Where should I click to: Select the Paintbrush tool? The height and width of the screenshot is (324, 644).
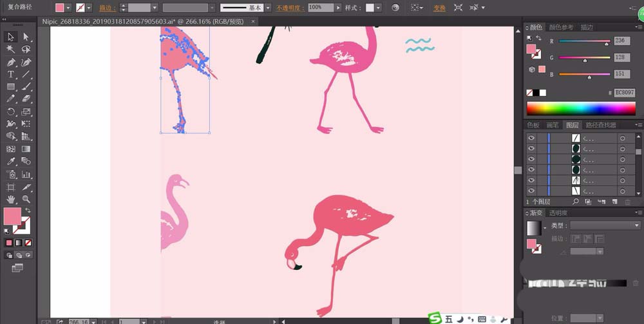(x=26, y=87)
